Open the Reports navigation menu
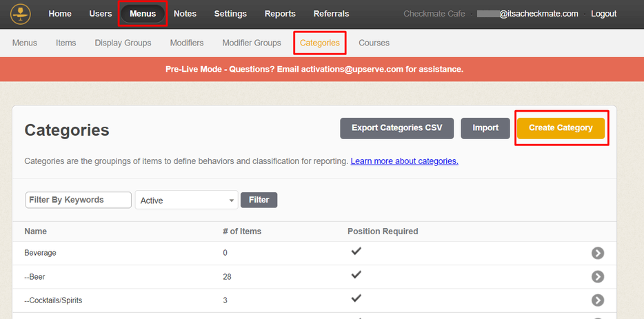Viewport: 644px width, 319px height. click(280, 14)
